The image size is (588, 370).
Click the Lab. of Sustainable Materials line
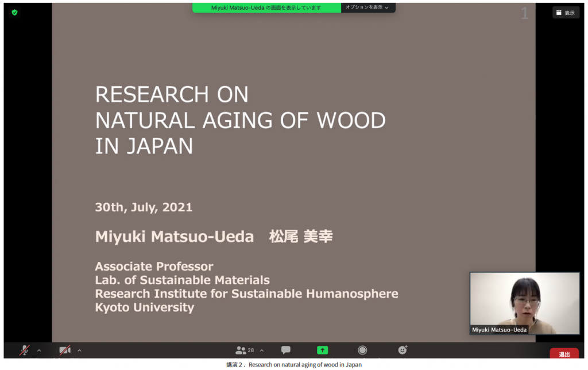pos(182,280)
